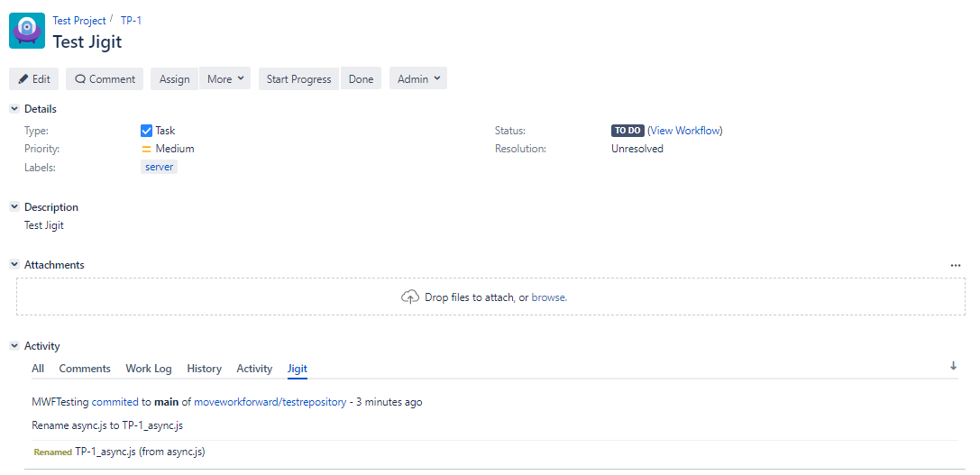Open the Admin dropdown menu
Image resolution: width=980 pixels, height=475 pixels.
(418, 79)
